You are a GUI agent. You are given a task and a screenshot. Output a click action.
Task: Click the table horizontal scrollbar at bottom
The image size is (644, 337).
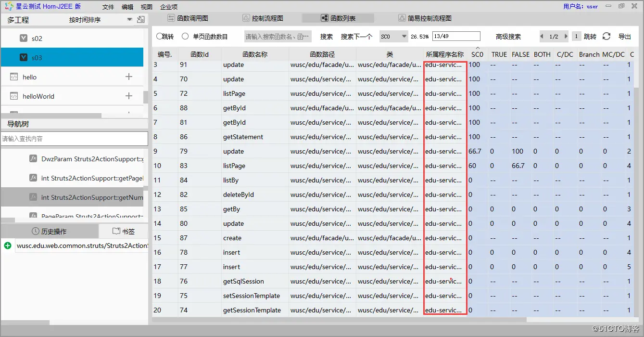click(339, 319)
